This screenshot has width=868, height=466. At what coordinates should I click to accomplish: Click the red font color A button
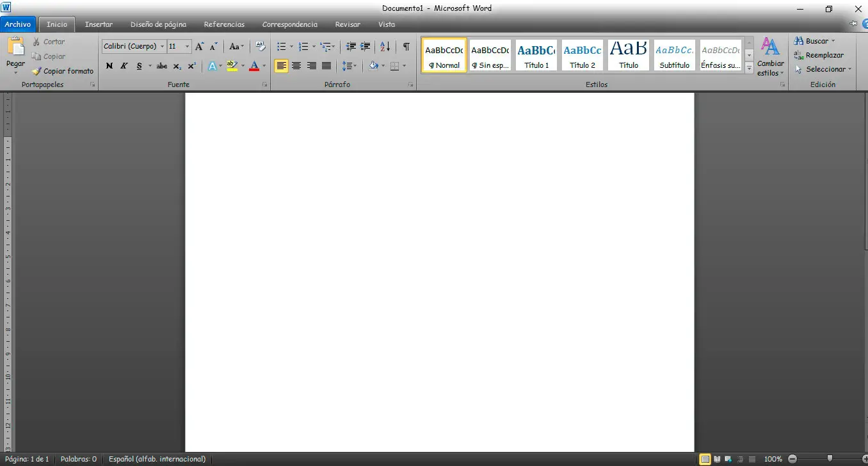254,65
